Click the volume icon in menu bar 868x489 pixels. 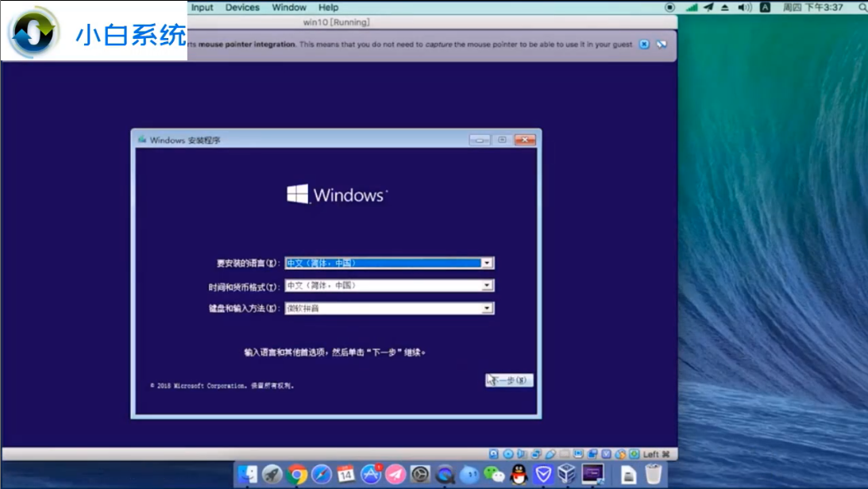click(744, 7)
